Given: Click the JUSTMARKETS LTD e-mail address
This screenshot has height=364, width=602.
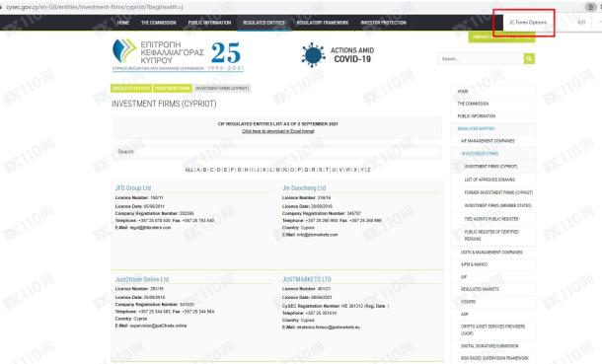Looking at the screenshot, I should click(x=329, y=328).
